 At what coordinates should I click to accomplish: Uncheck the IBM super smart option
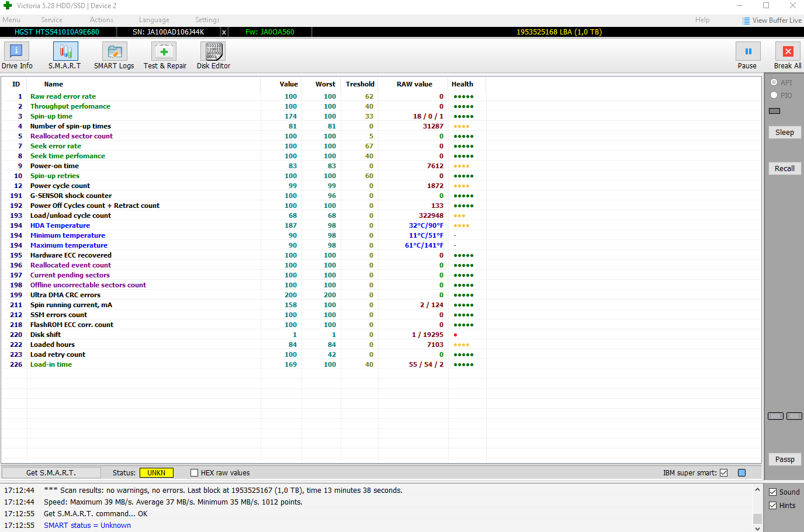click(x=724, y=473)
